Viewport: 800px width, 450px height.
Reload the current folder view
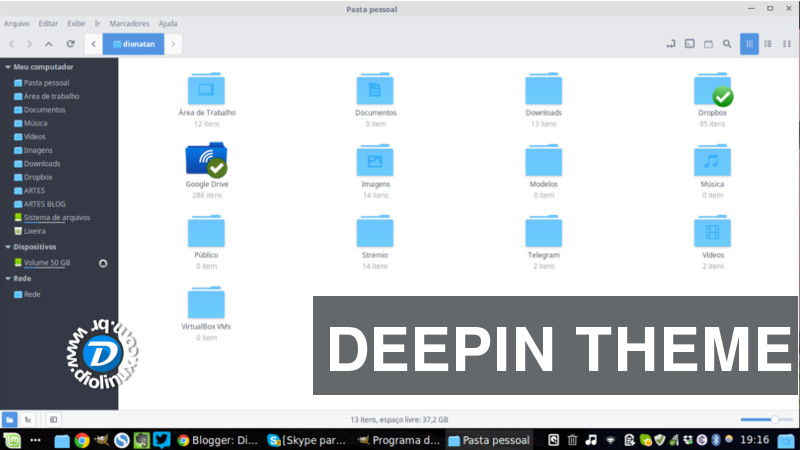tap(70, 44)
